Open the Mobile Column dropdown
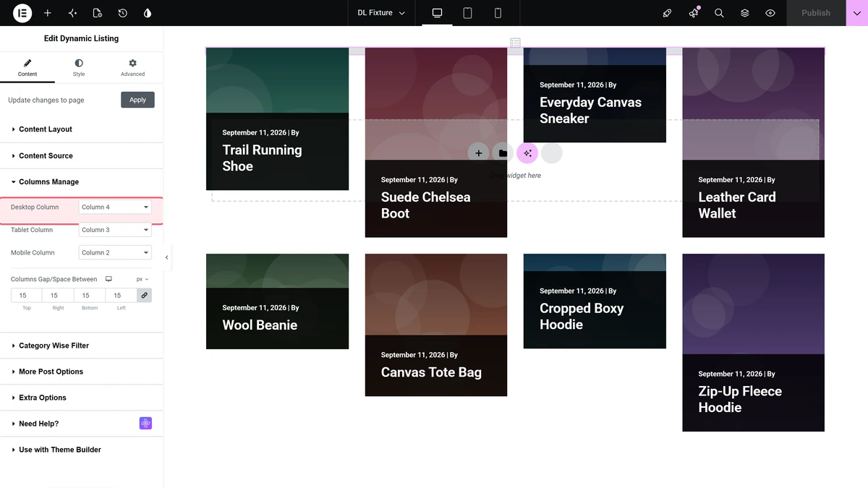This screenshot has width=868, height=488. (x=115, y=252)
